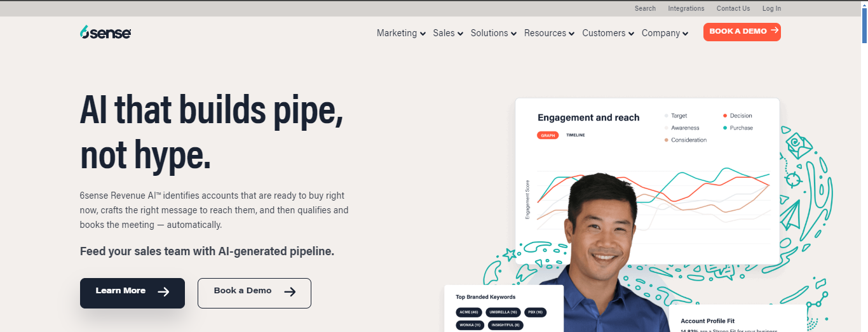Open the Customers navigation menu
This screenshot has width=868, height=332.
tap(608, 33)
